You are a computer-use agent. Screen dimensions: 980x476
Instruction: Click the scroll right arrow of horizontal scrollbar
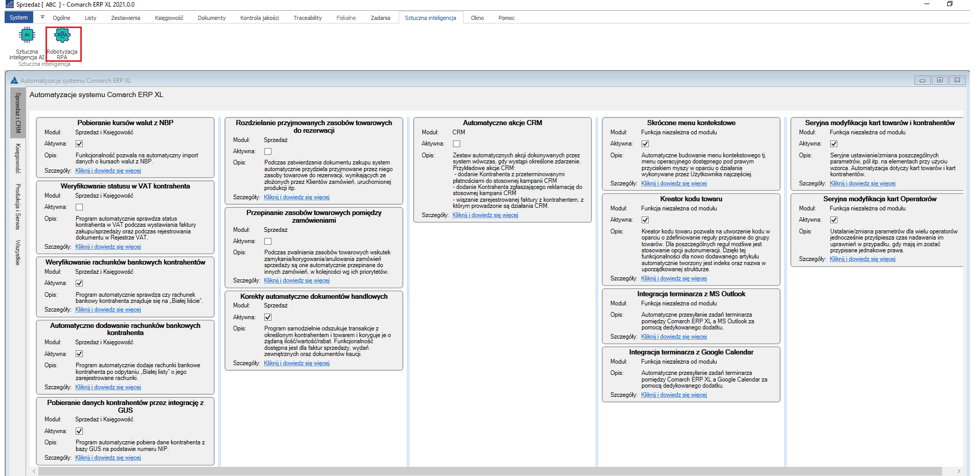click(x=959, y=471)
